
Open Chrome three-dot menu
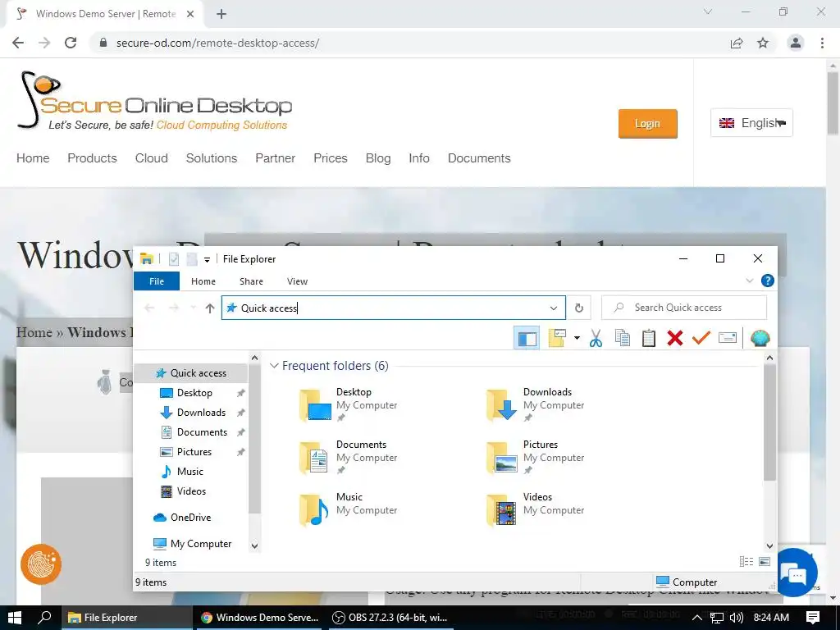[x=822, y=43]
